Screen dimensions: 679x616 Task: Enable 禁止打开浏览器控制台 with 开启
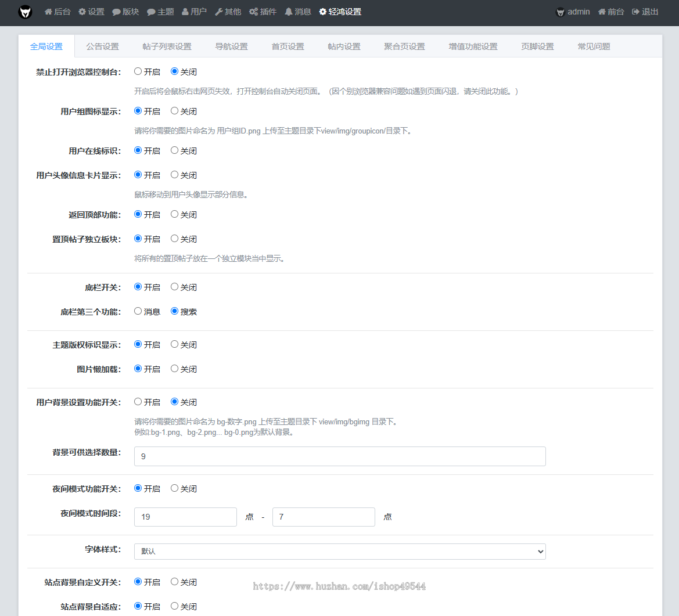pyautogui.click(x=138, y=71)
